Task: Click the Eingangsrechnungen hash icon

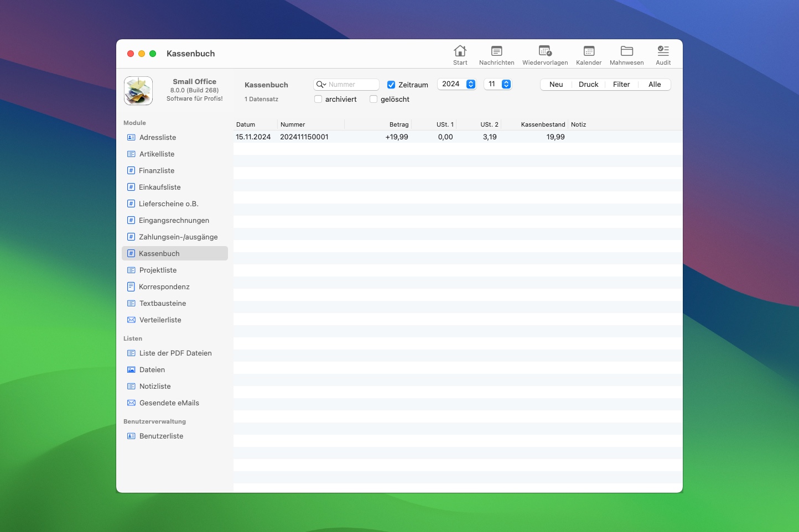Action: (x=131, y=220)
